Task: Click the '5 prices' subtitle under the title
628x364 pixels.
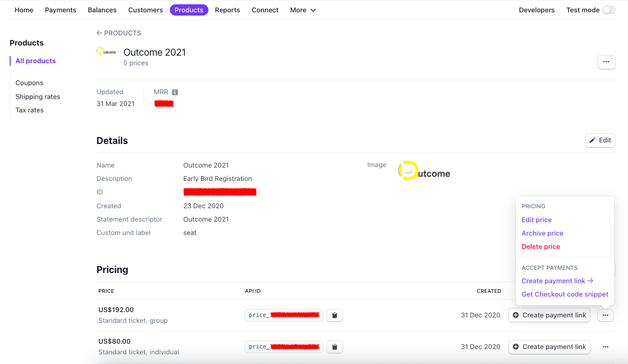Action: [x=136, y=63]
